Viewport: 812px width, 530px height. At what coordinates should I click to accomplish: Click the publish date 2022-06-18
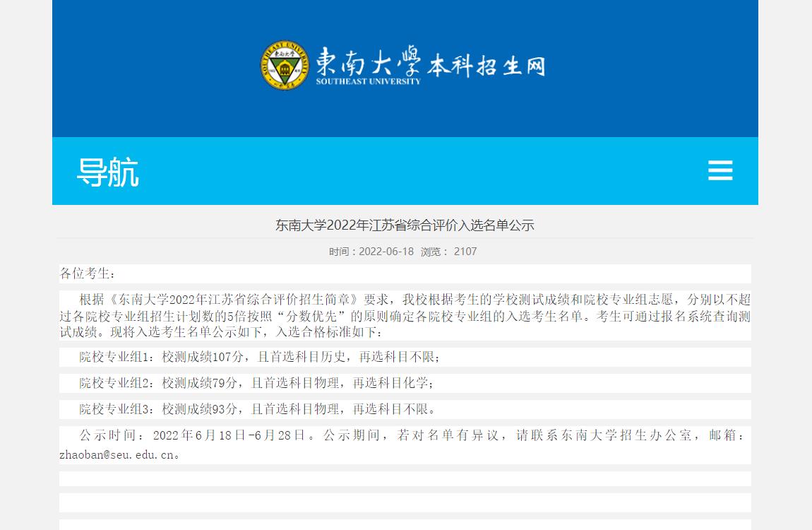point(386,252)
